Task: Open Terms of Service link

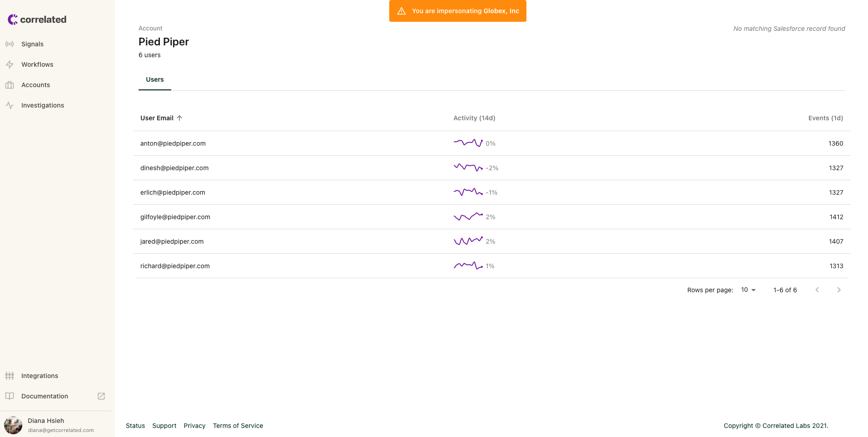Action: 238,426
